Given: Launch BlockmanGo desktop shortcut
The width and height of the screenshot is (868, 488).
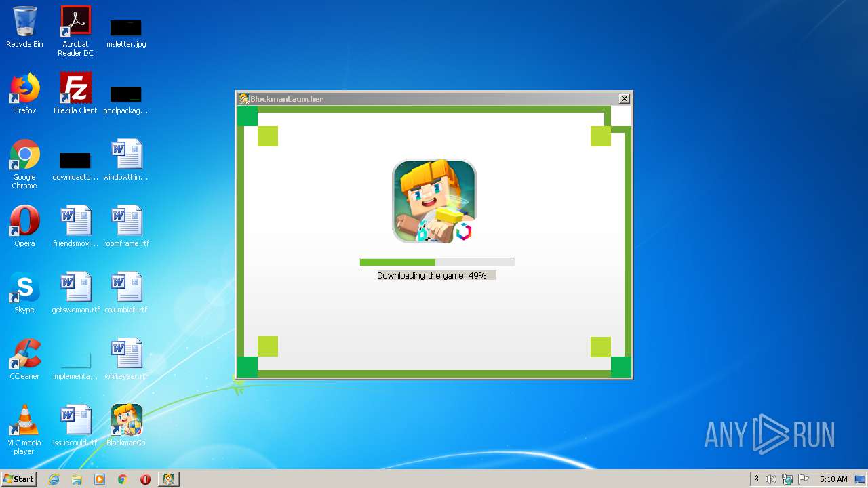Looking at the screenshot, I should pyautogui.click(x=126, y=426).
